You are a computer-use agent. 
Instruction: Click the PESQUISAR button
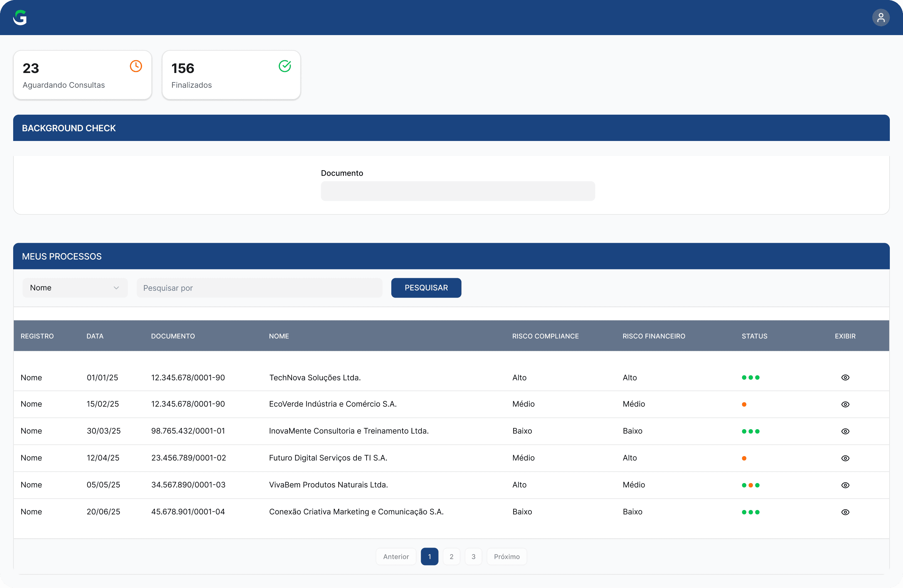(426, 288)
